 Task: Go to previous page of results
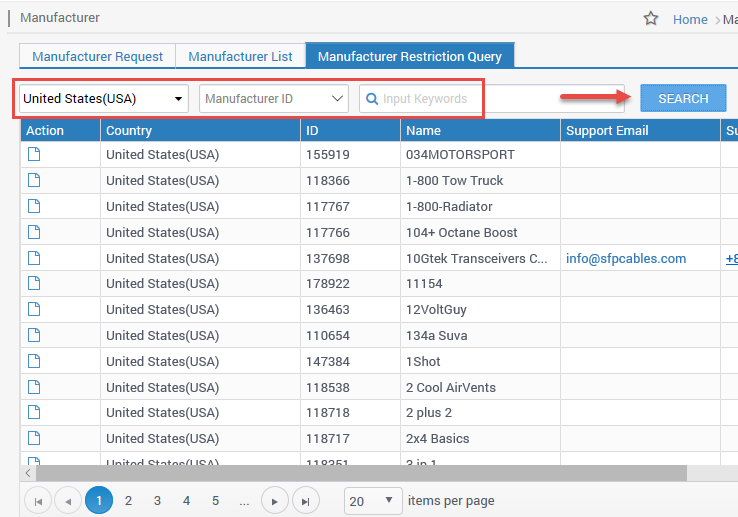pyautogui.click(x=68, y=501)
